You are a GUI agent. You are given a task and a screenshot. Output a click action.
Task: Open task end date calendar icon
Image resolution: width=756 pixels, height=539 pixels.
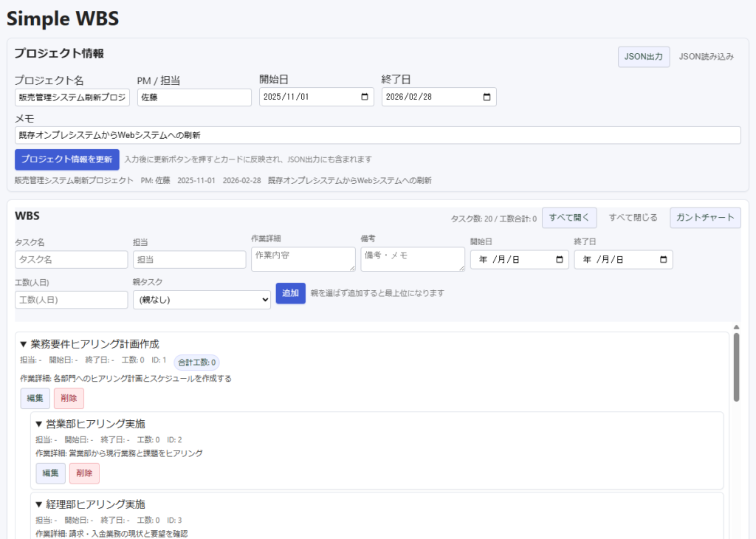(664, 260)
